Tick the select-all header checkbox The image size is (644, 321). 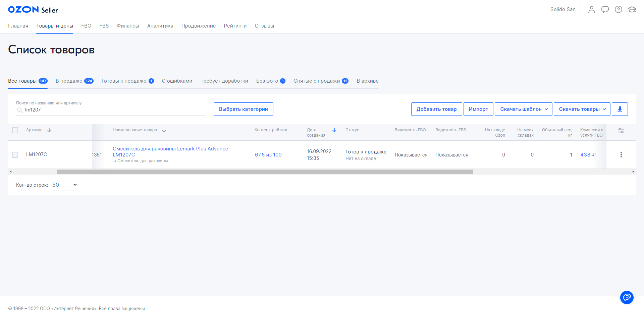click(15, 130)
